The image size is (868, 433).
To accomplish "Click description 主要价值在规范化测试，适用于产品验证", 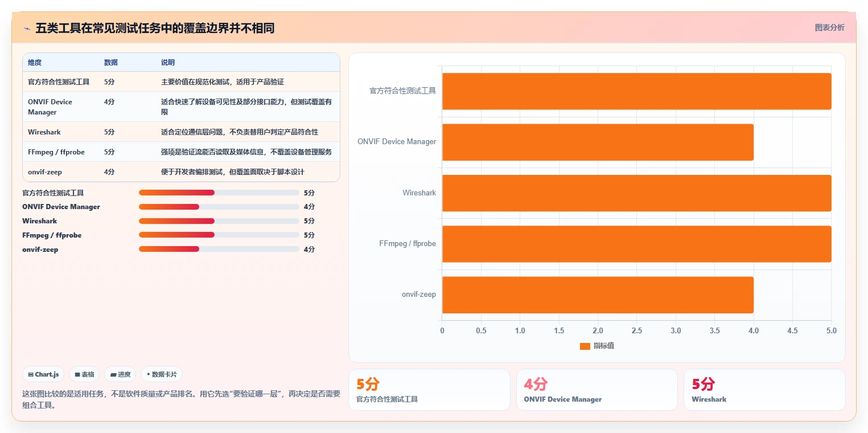I will [x=223, y=81].
